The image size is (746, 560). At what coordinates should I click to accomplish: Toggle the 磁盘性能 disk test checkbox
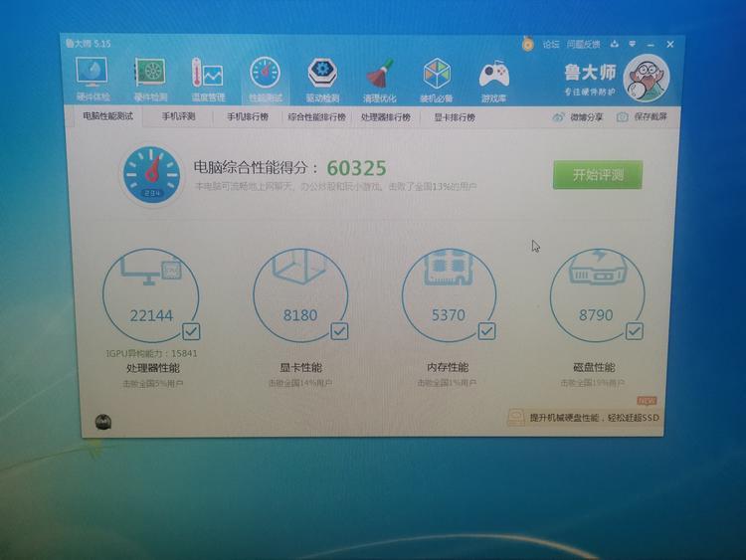[634, 330]
